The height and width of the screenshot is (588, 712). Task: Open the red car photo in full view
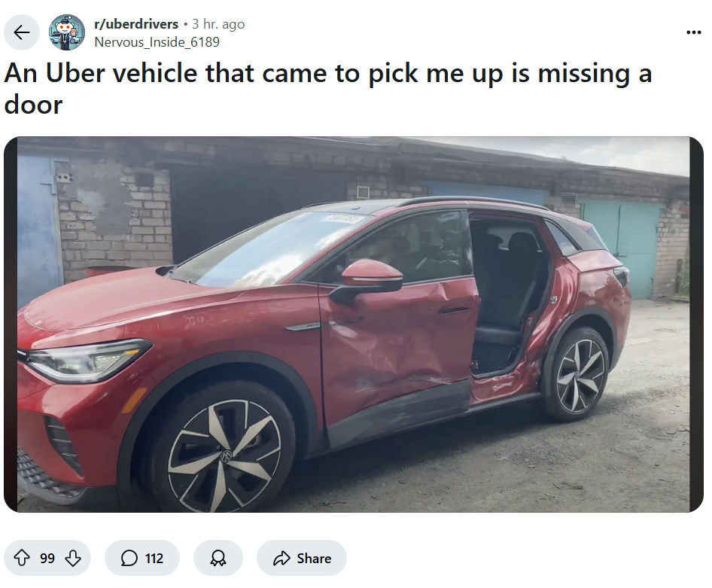click(x=353, y=324)
